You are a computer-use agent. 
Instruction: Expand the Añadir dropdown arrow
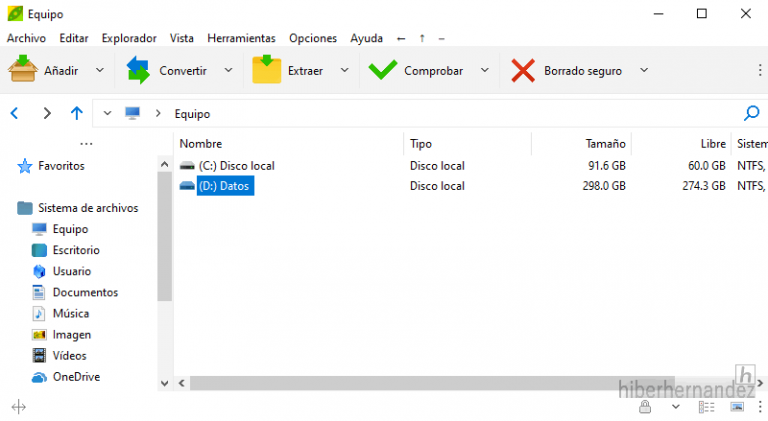(x=99, y=70)
